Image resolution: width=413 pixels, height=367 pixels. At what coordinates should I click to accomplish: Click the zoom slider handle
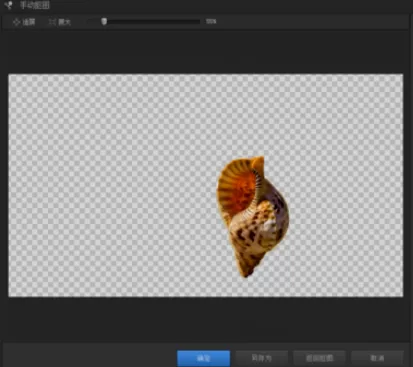tap(104, 22)
